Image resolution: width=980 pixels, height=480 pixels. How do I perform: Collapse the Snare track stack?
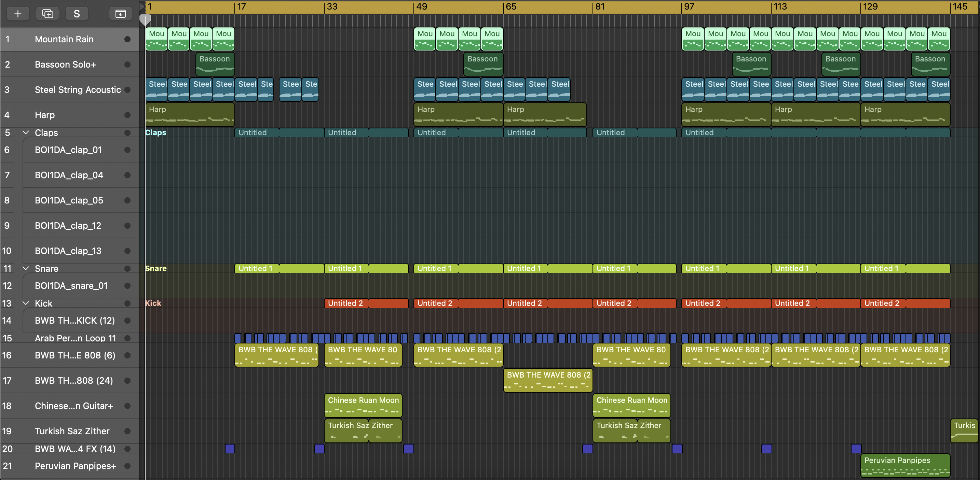point(26,268)
